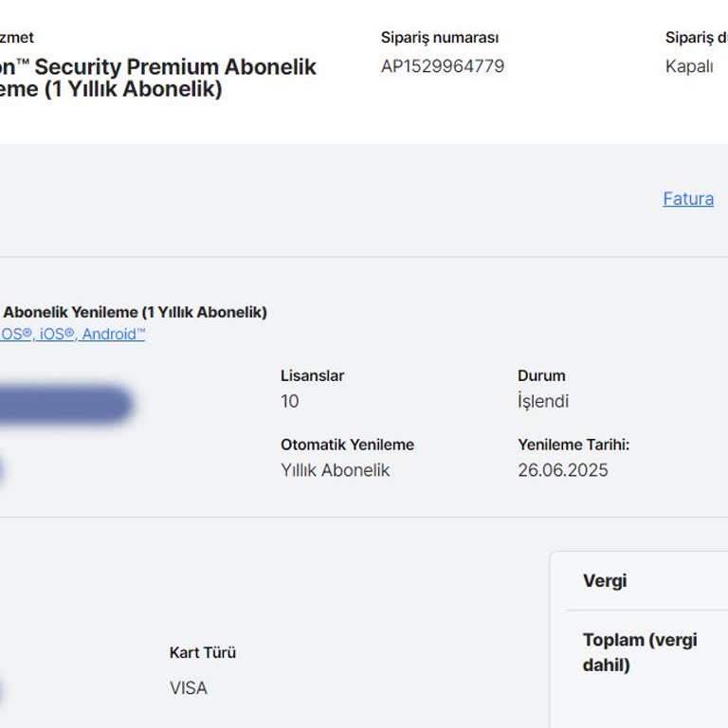Screen dimensions: 728x728
Task: Click the Yenileme Tarihi label
Action: (x=573, y=445)
